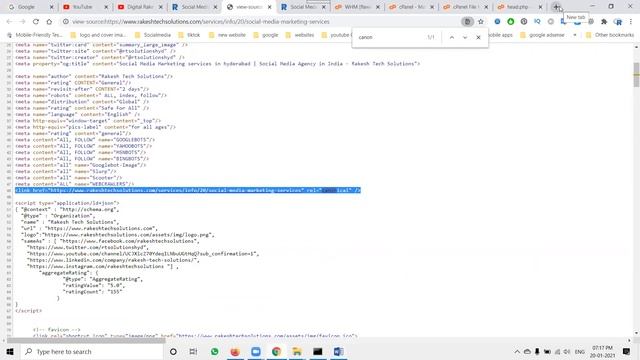Click the IQ extension icon

[x=537, y=21]
